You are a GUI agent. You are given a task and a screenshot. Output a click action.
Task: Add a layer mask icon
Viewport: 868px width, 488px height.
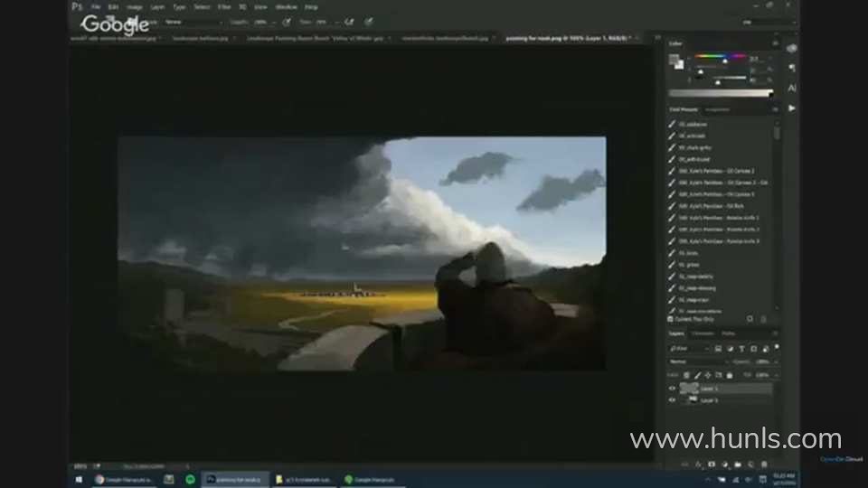712,465
